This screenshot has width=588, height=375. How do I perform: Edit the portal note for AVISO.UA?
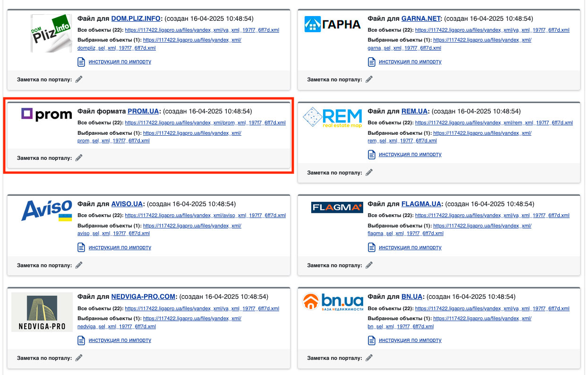pyautogui.click(x=79, y=265)
